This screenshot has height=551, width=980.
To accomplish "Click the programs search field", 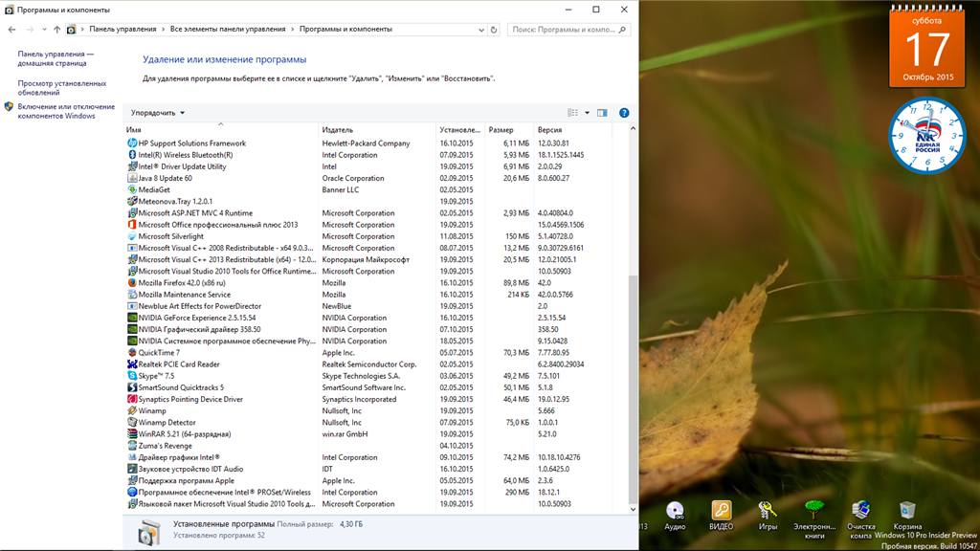I will pos(568,30).
